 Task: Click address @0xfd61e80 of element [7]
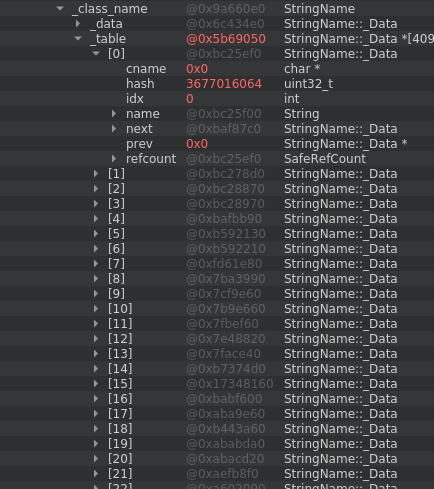[224, 264]
